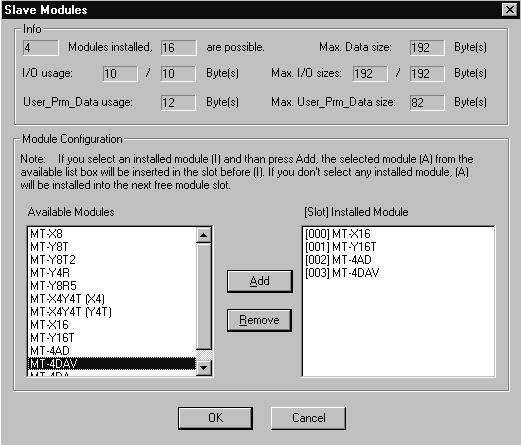Cancel the Slave Modules dialog
The image size is (521, 445).
[x=308, y=418]
